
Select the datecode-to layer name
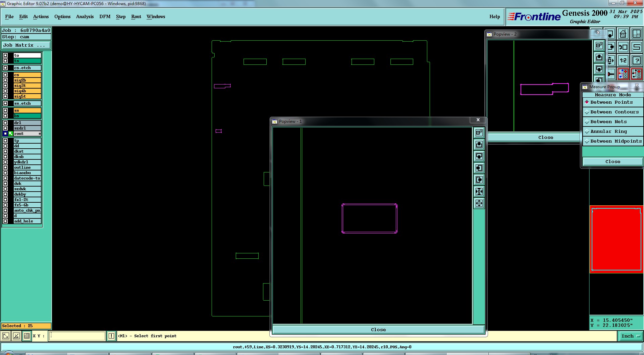[x=27, y=178]
